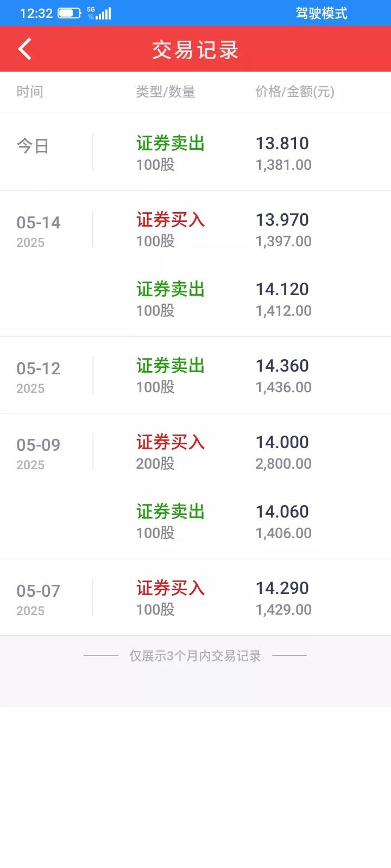Tap the 今日 date label
Image resolution: width=391 pixels, height=868 pixels.
click(x=33, y=145)
